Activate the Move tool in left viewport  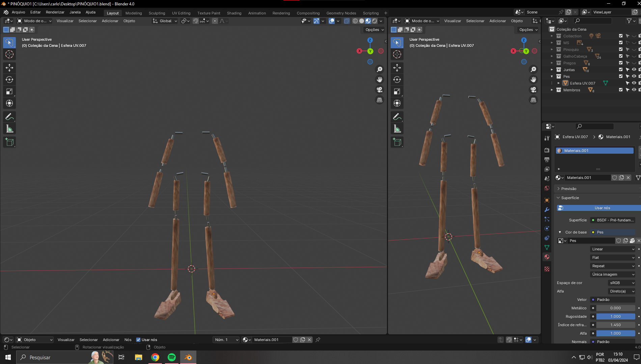click(x=9, y=68)
